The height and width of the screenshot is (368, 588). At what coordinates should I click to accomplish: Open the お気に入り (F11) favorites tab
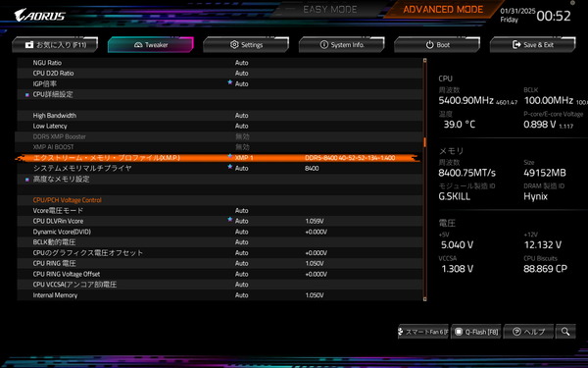point(55,45)
